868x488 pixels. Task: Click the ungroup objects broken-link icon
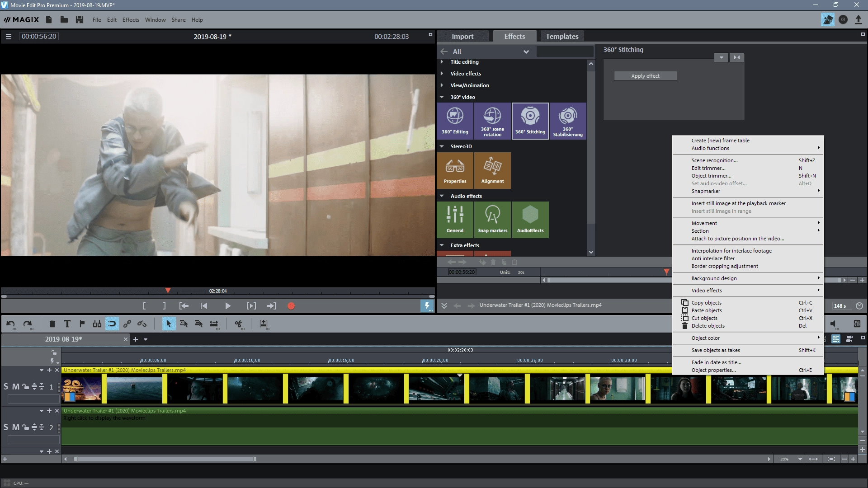(x=142, y=324)
